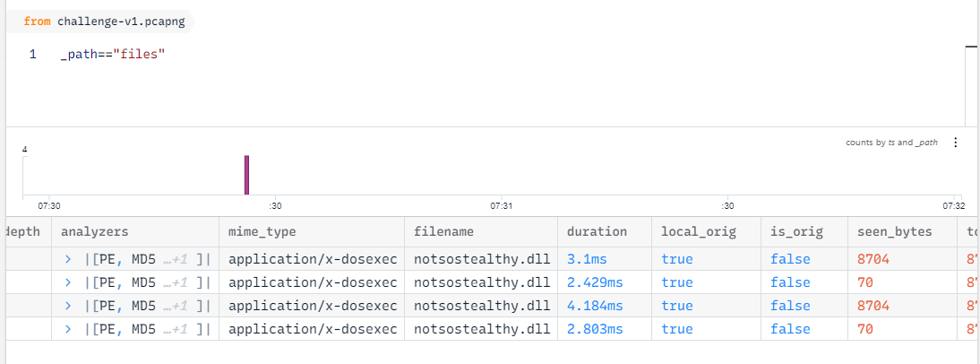Click the counts by ts and _path label
The width and height of the screenshot is (980, 364).
pos(890,143)
